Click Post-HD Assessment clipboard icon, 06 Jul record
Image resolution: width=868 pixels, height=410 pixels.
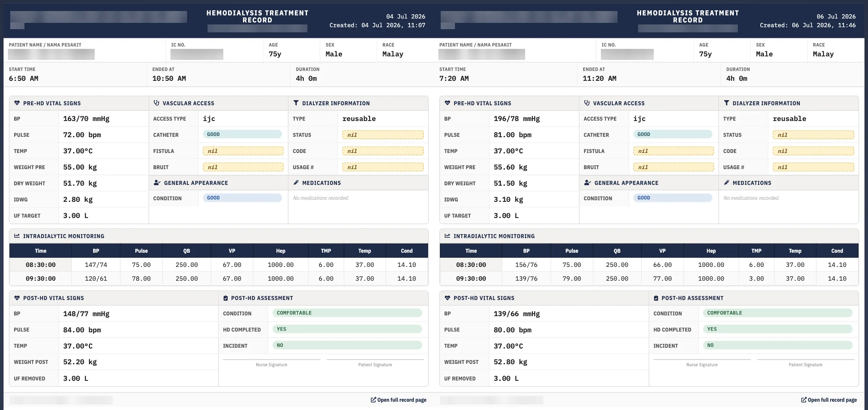coord(656,298)
